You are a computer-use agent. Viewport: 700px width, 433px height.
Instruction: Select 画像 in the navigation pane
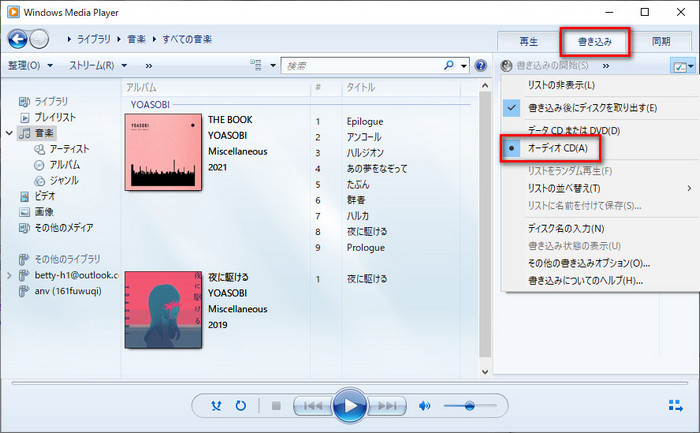click(x=44, y=212)
